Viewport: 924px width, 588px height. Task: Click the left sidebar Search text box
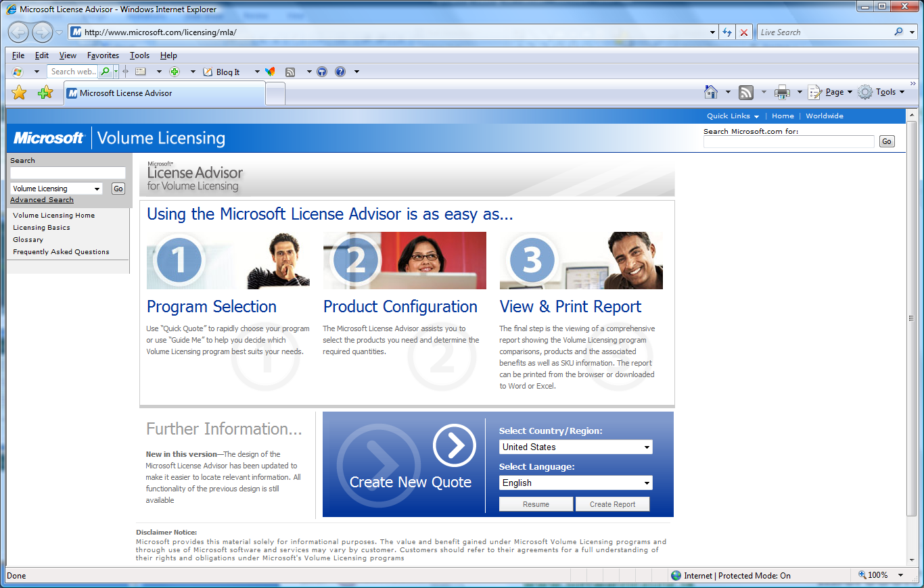[68, 173]
